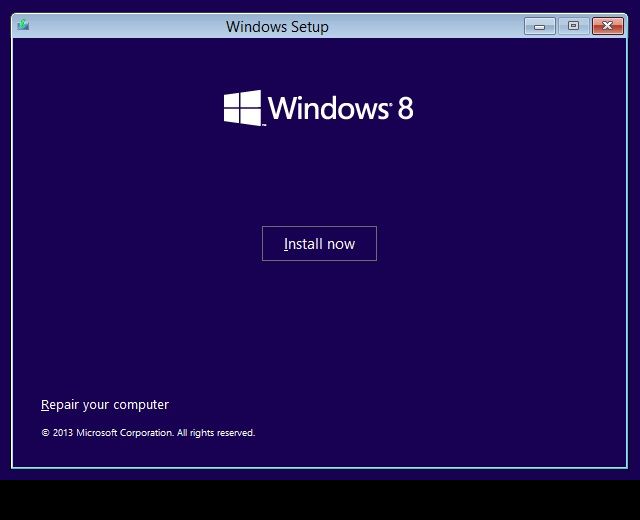The height and width of the screenshot is (520, 640).
Task: Click the underlined R of Repair
Action: click(x=45, y=404)
